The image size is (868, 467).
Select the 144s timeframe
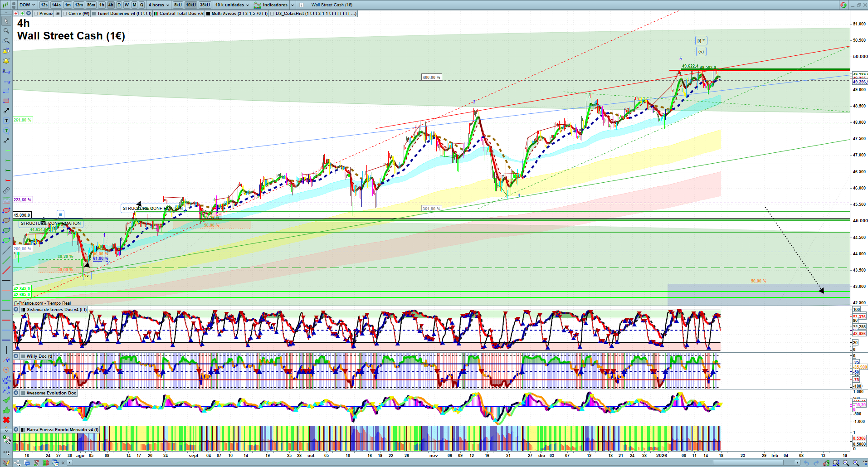click(x=56, y=5)
